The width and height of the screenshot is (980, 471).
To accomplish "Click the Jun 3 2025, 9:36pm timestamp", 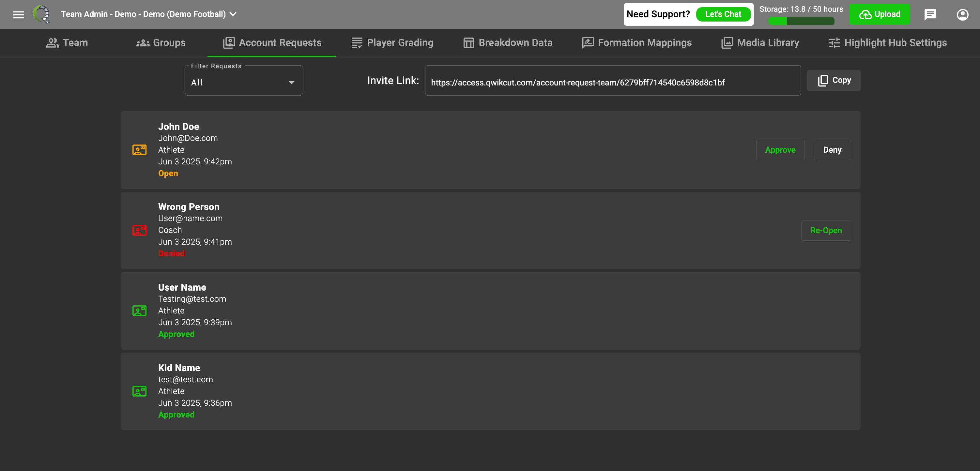I will point(195,403).
